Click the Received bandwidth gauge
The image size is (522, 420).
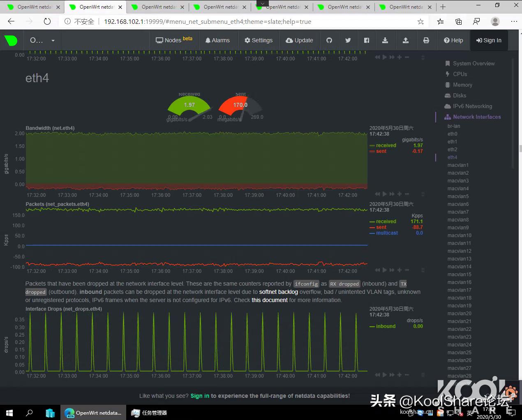tap(189, 107)
